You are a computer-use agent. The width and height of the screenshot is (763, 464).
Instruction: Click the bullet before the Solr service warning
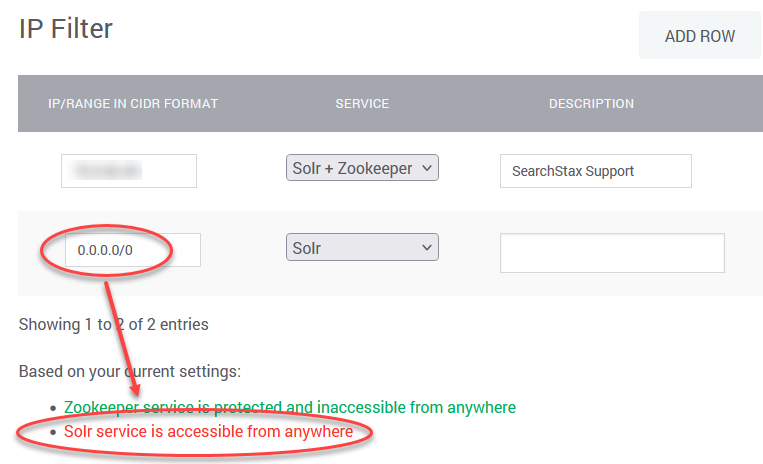coord(53,432)
